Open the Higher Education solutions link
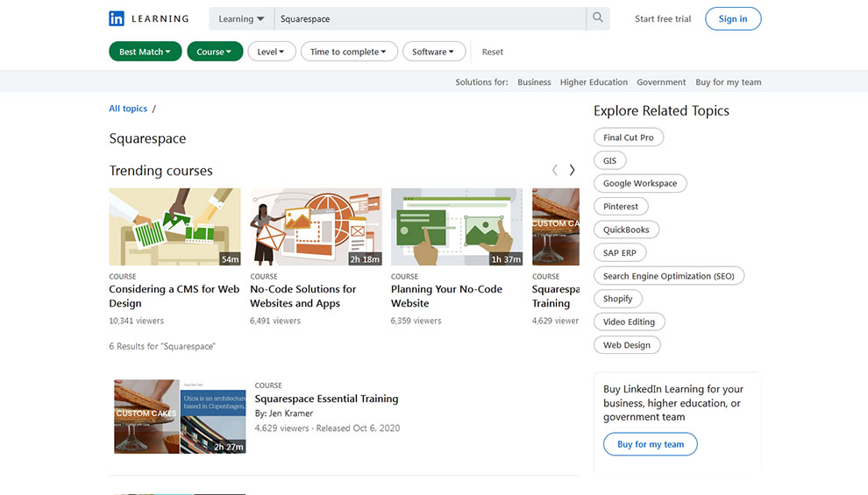 (x=594, y=81)
